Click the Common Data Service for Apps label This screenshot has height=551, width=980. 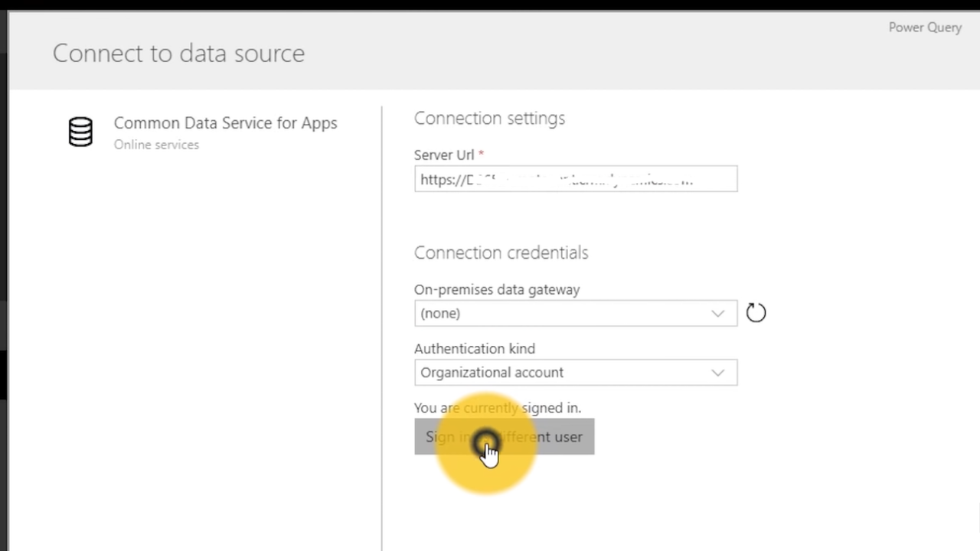click(225, 123)
